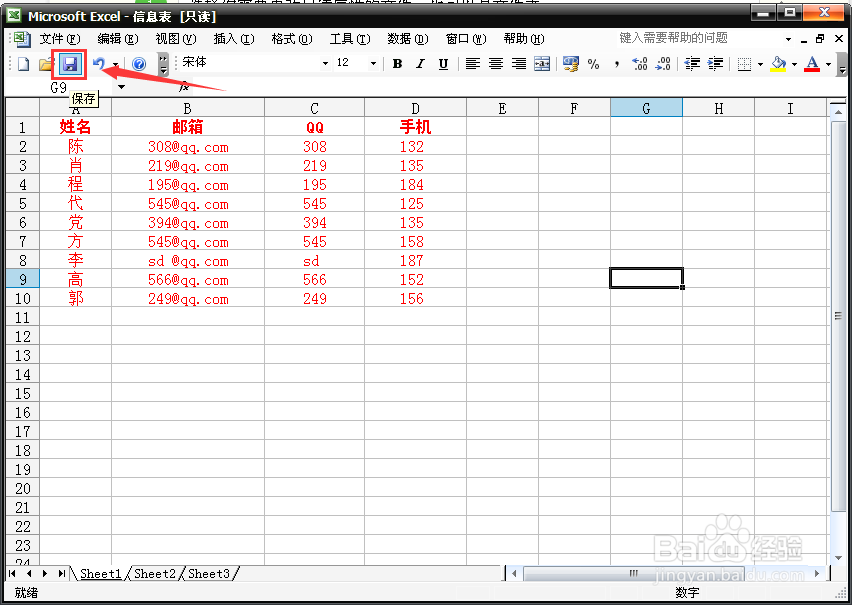Click last sheet navigation arrow
Screen dimensions: 852x605
pyautogui.click(x=62, y=573)
